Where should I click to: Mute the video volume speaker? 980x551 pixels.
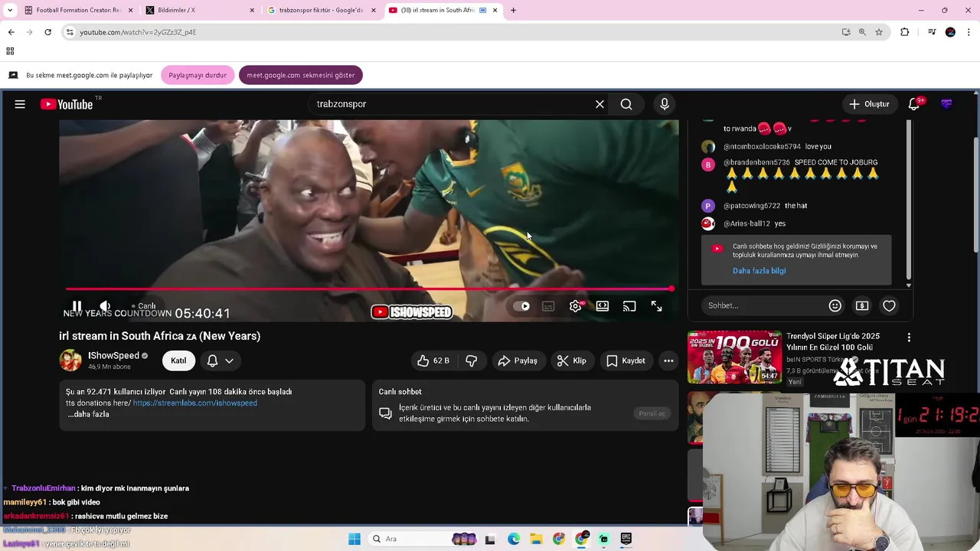click(x=105, y=306)
